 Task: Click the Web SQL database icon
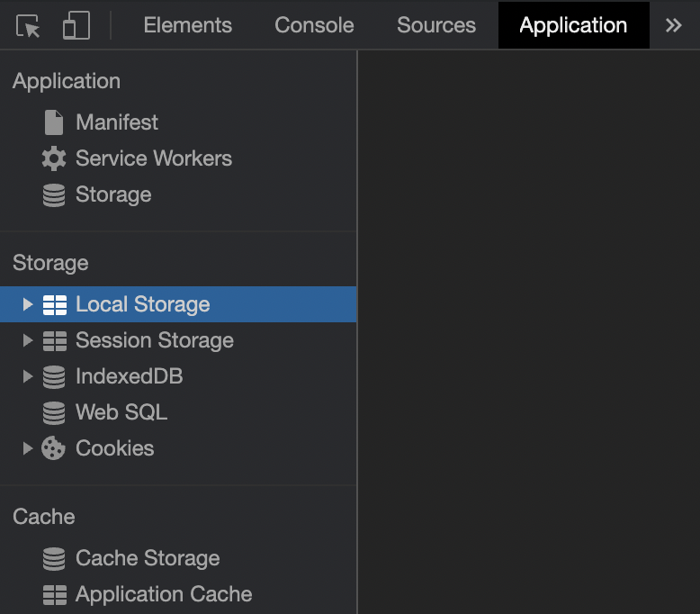click(54, 412)
